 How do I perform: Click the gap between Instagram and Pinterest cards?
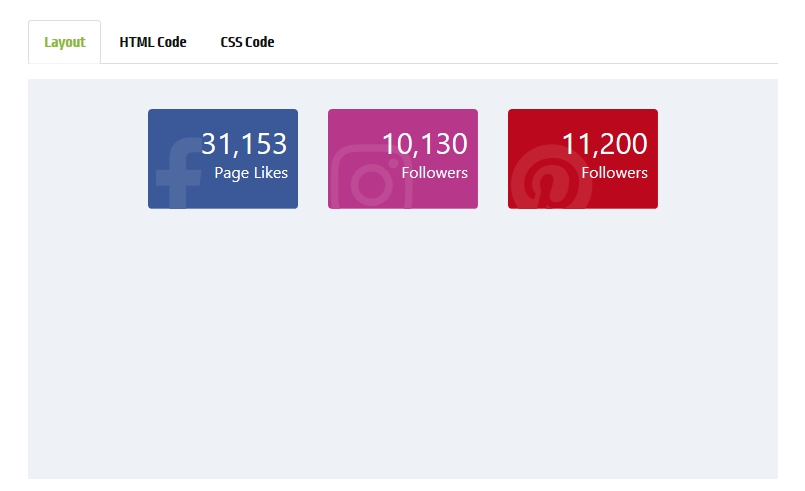point(493,159)
